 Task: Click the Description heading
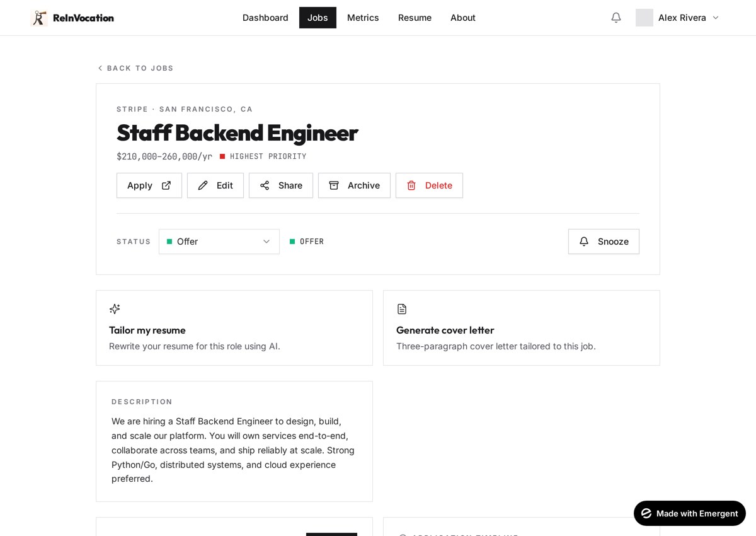tap(142, 402)
